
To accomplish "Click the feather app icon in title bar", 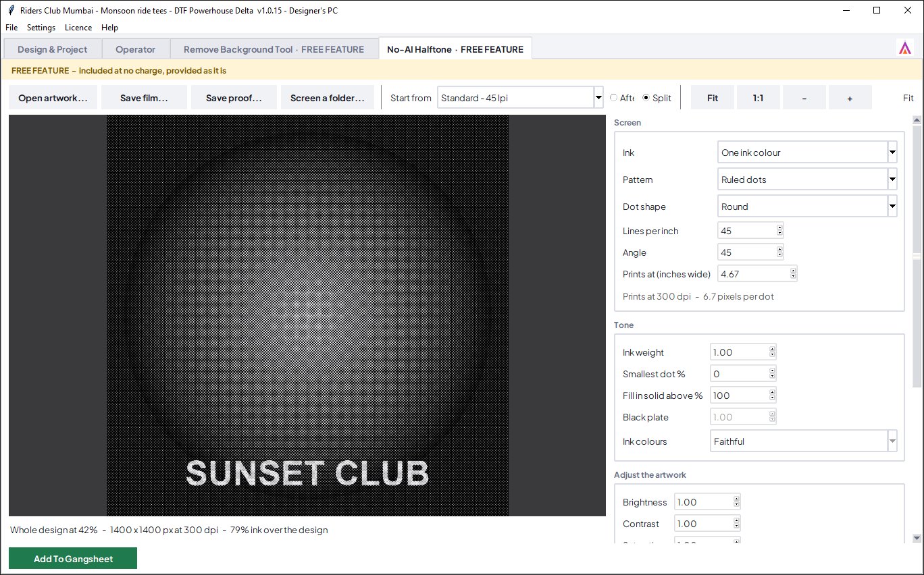I will 11,10.
